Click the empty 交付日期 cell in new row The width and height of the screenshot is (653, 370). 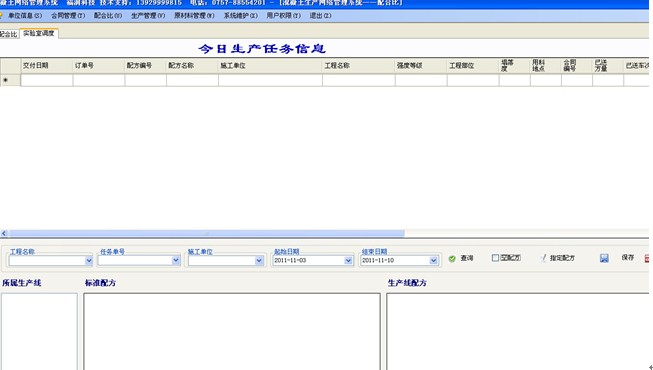point(47,80)
